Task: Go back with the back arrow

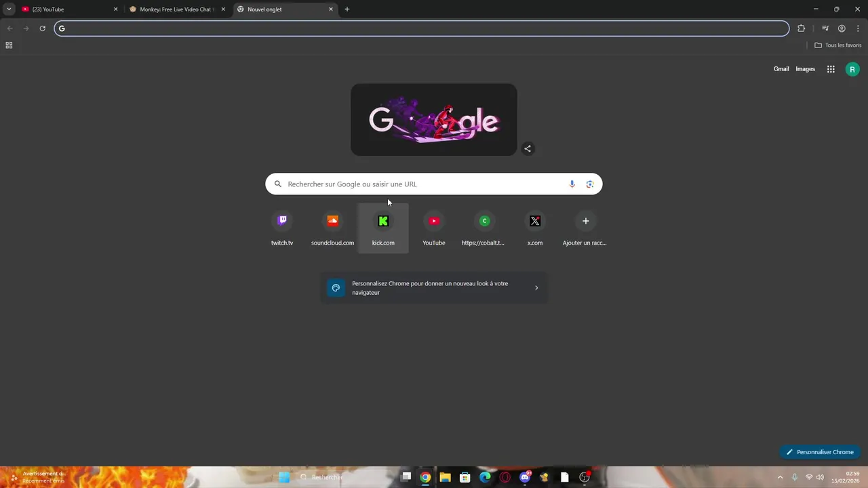Action: (9, 28)
